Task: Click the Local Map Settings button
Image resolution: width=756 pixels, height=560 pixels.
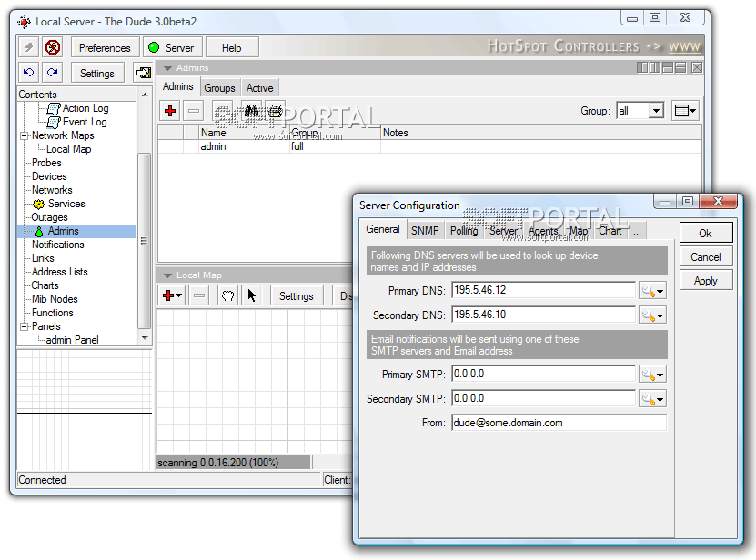Action: tap(296, 295)
